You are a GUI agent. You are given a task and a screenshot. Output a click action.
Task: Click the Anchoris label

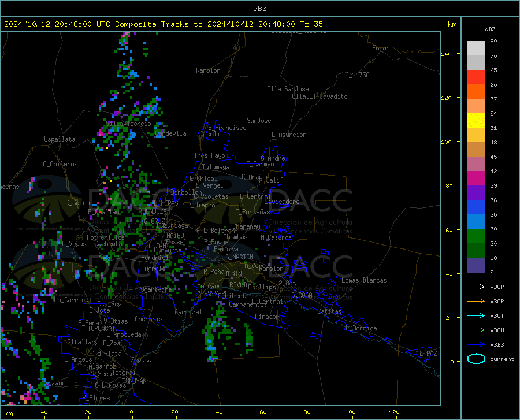coord(148,319)
